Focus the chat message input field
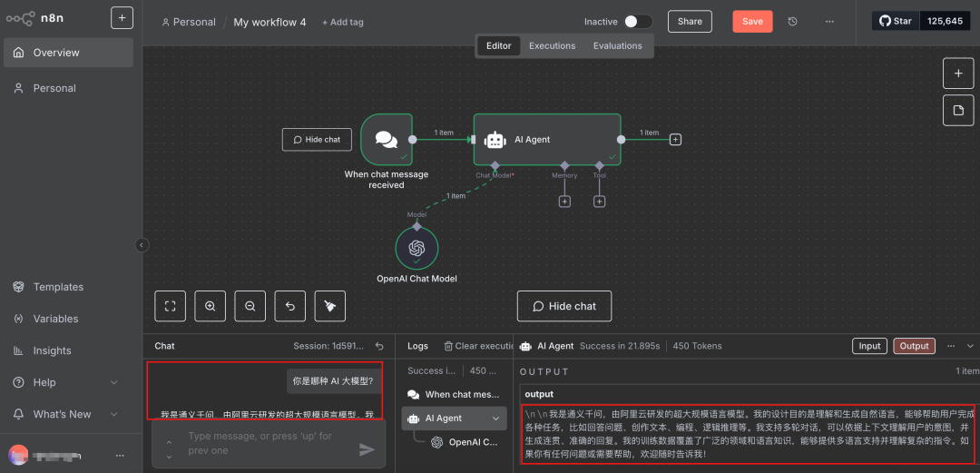 (269, 443)
